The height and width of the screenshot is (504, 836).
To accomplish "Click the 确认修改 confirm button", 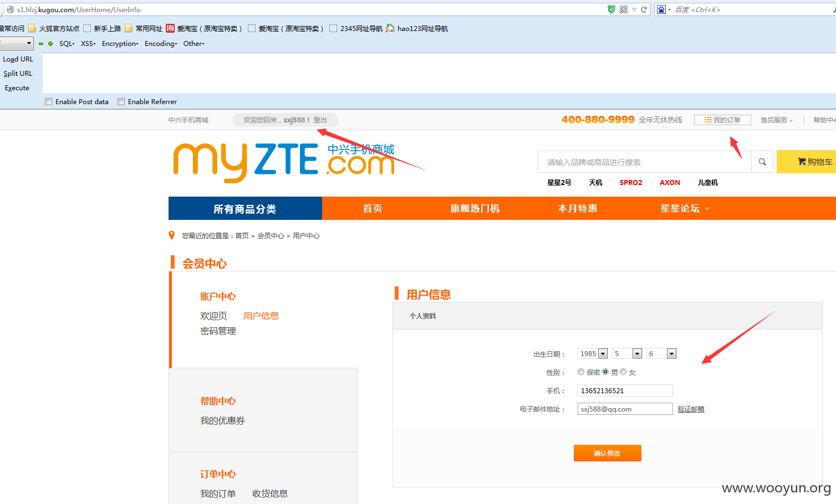I will [607, 453].
